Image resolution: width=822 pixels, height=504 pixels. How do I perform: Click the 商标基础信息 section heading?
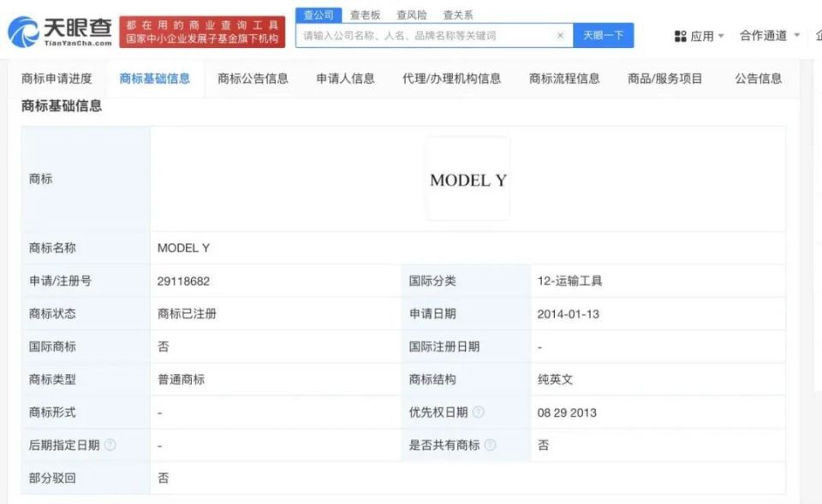62,106
